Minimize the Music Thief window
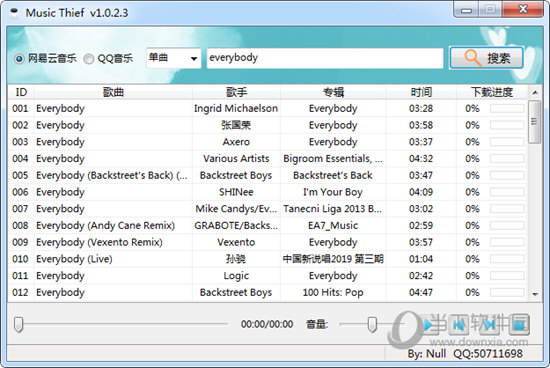This screenshot has width=550, height=368. [x=466, y=9]
